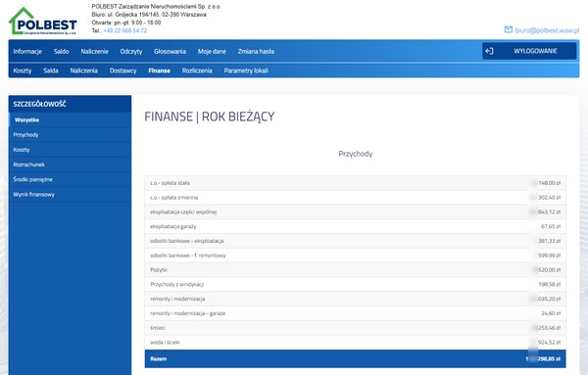
Task: Open Moje dane in the top menu
Action: tap(212, 51)
